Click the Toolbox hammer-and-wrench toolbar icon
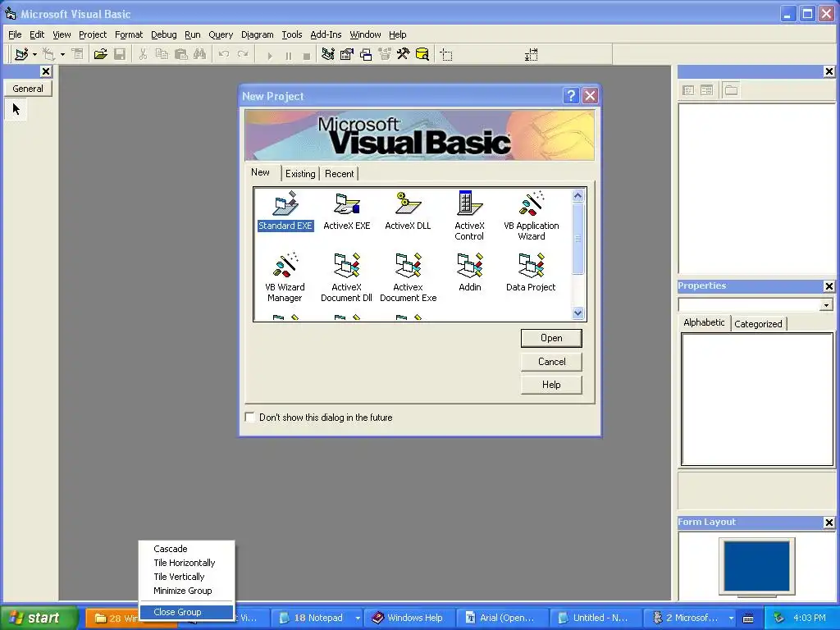The height and width of the screenshot is (630, 840). 403,54
